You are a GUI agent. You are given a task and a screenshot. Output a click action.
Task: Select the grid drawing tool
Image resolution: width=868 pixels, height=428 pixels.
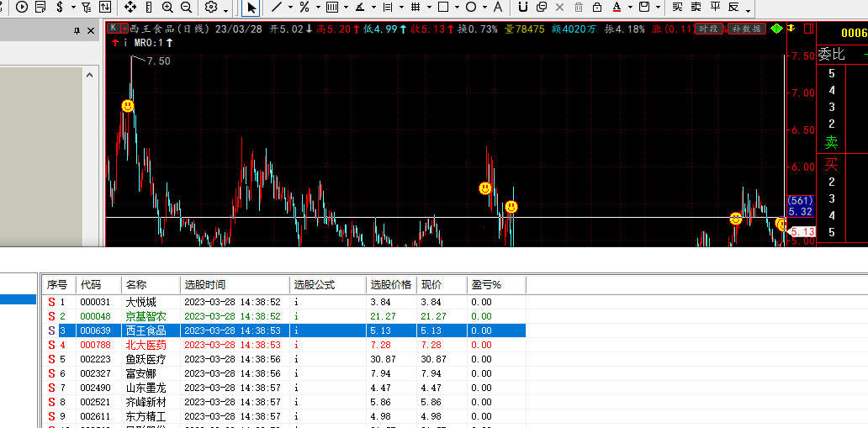[x=415, y=8]
